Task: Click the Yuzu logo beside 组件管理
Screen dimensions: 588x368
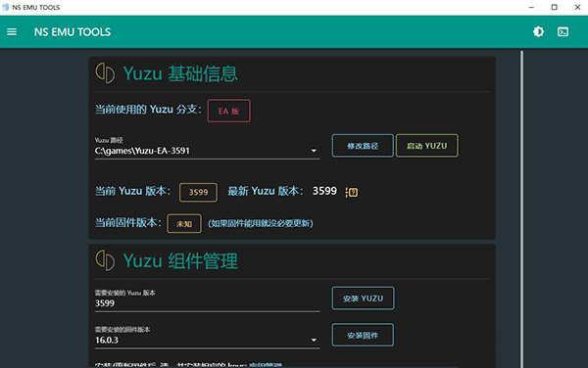Action: coord(105,260)
